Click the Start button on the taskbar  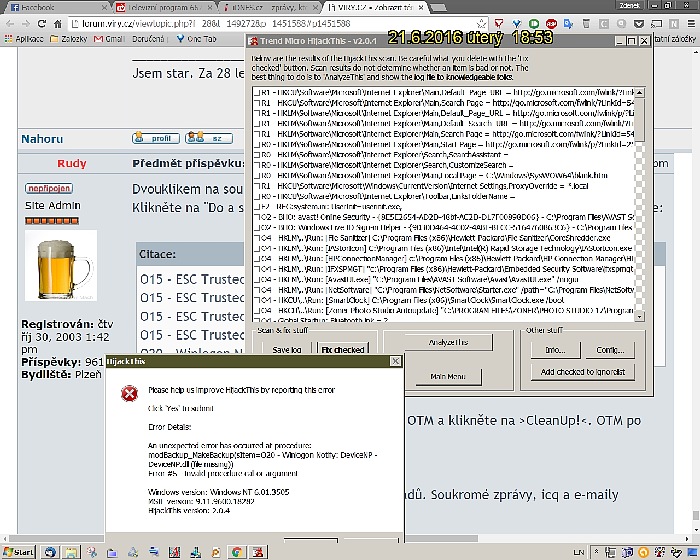(19, 552)
